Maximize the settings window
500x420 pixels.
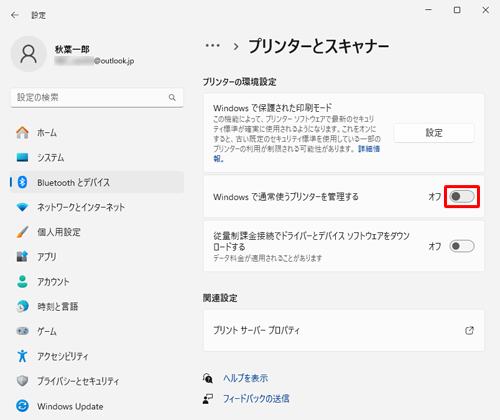click(x=457, y=10)
